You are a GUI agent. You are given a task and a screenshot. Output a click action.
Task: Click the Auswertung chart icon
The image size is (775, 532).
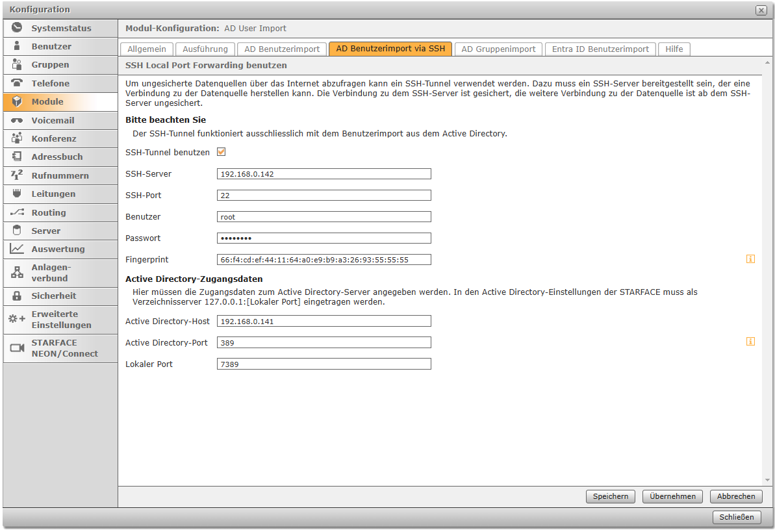pos(17,249)
